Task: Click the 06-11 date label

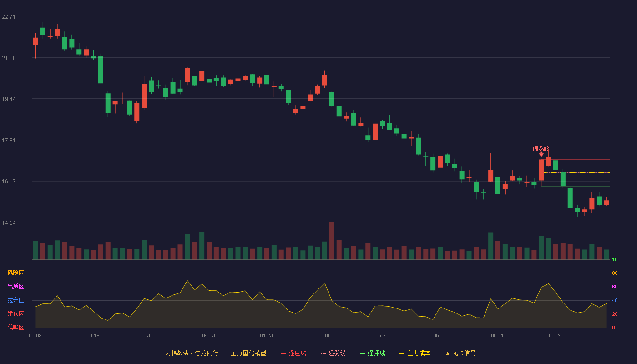Action: click(x=497, y=335)
